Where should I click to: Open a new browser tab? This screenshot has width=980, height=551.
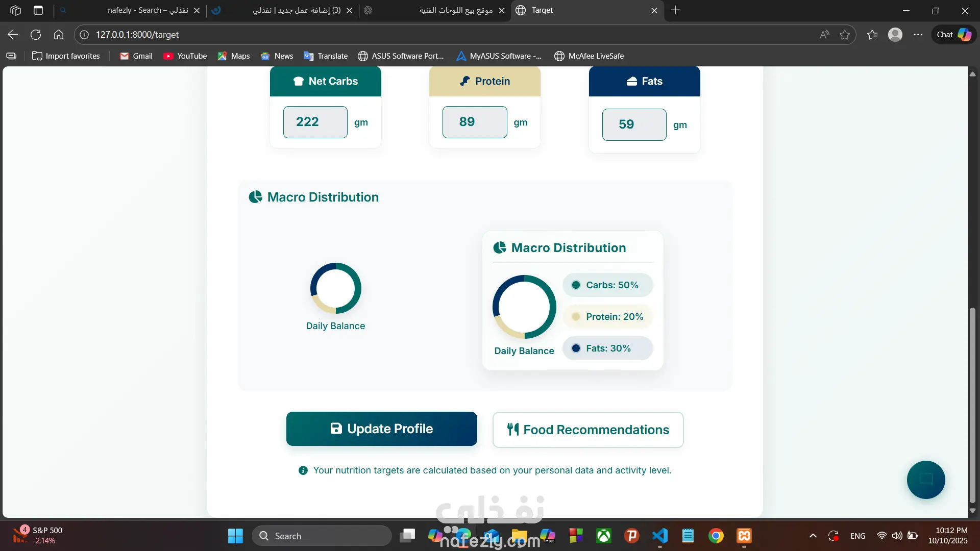coord(675,10)
